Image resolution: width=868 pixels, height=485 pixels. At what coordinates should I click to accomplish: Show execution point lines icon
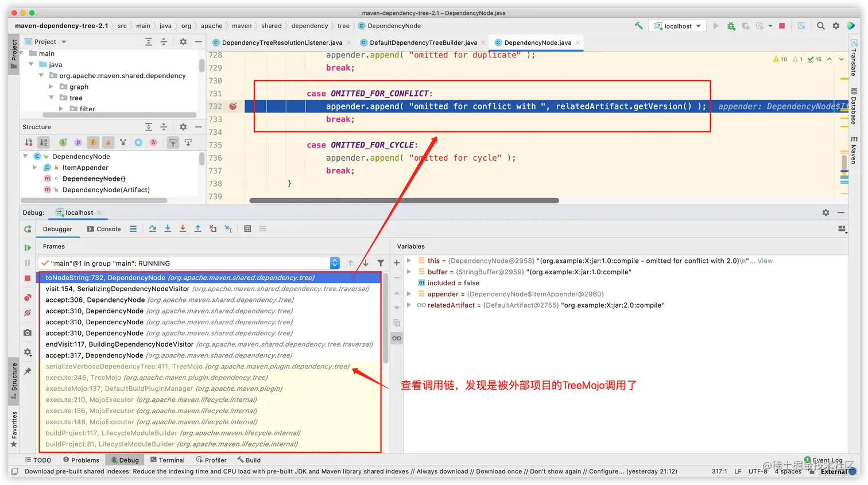[x=133, y=228]
